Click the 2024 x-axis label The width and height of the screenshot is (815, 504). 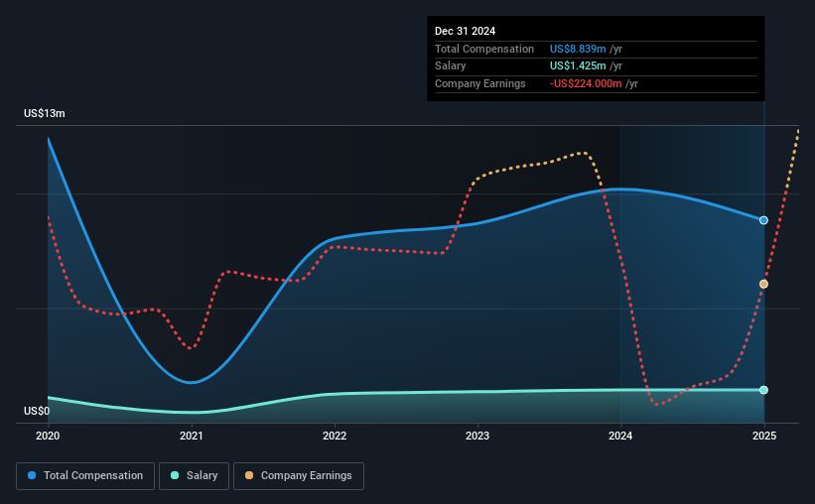click(x=620, y=436)
